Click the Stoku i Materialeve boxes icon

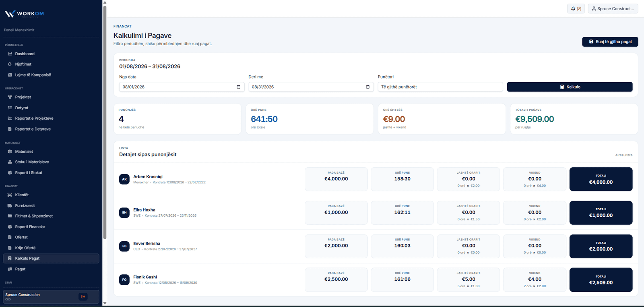10,162
